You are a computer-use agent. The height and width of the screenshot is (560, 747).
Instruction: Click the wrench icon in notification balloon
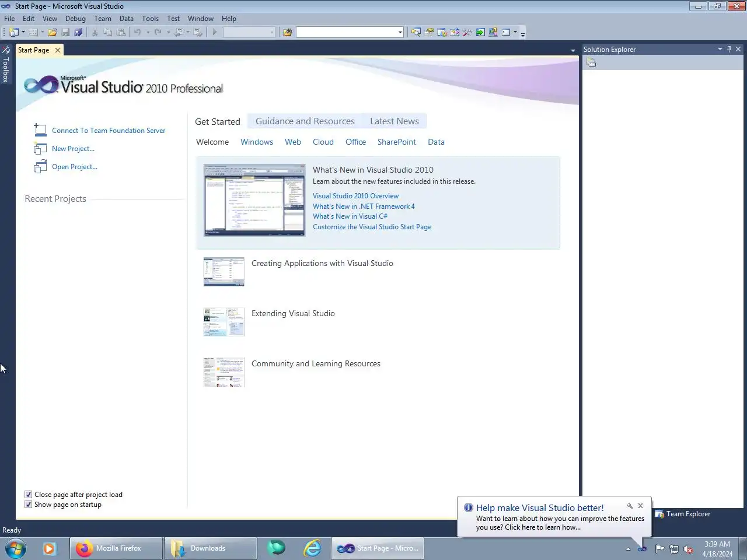coord(630,506)
